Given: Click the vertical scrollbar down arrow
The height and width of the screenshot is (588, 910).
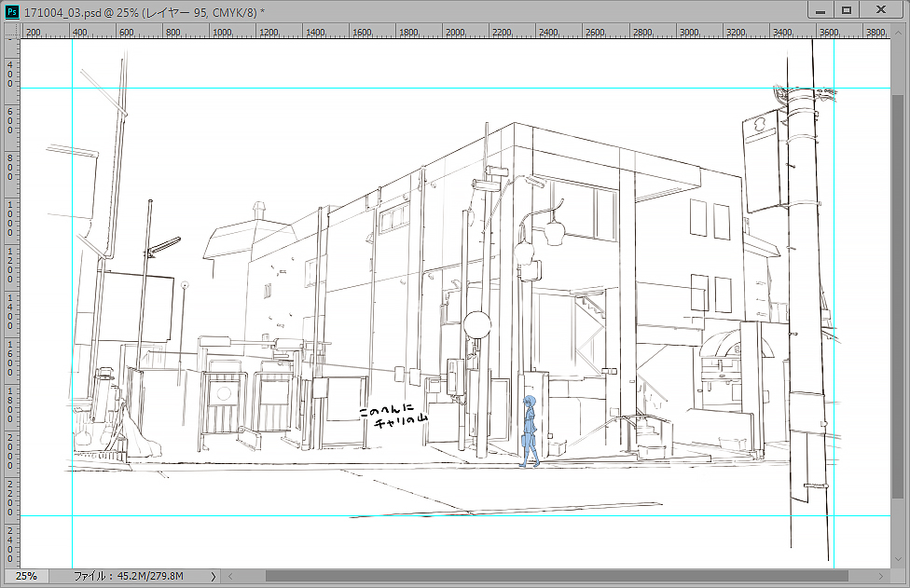Looking at the screenshot, I should tap(899, 561).
